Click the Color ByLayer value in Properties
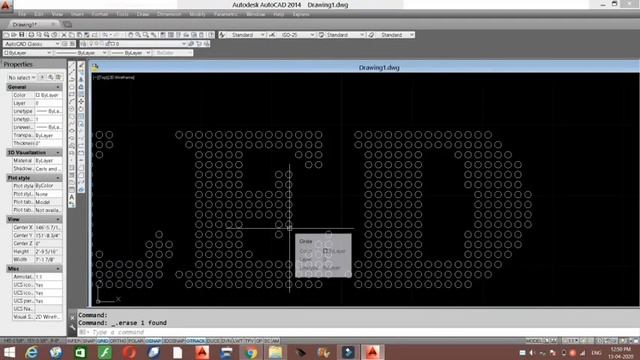This screenshot has height=360, width=640. [x=48, y=95]
